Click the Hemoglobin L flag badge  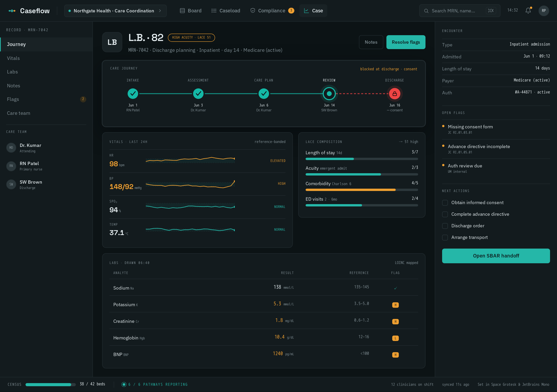coord(396,338)
